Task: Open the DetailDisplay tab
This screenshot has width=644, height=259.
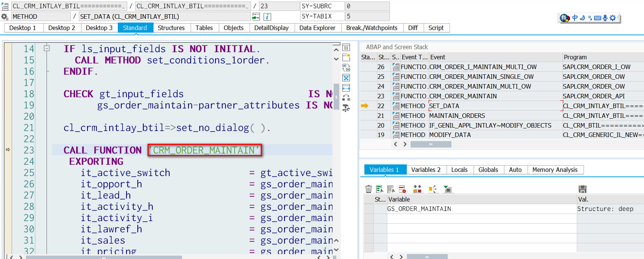Action: 271,28
